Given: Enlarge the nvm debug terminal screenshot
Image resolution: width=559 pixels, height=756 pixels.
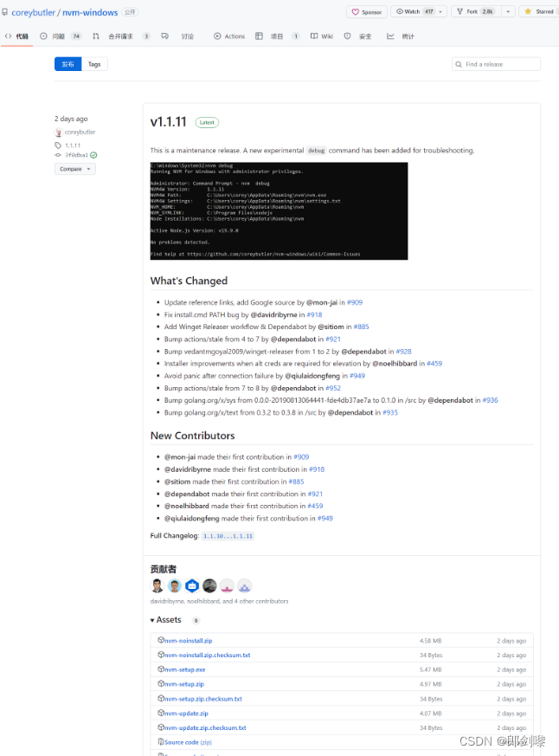Looking at the screenshot, I should [x=279, y=210].
